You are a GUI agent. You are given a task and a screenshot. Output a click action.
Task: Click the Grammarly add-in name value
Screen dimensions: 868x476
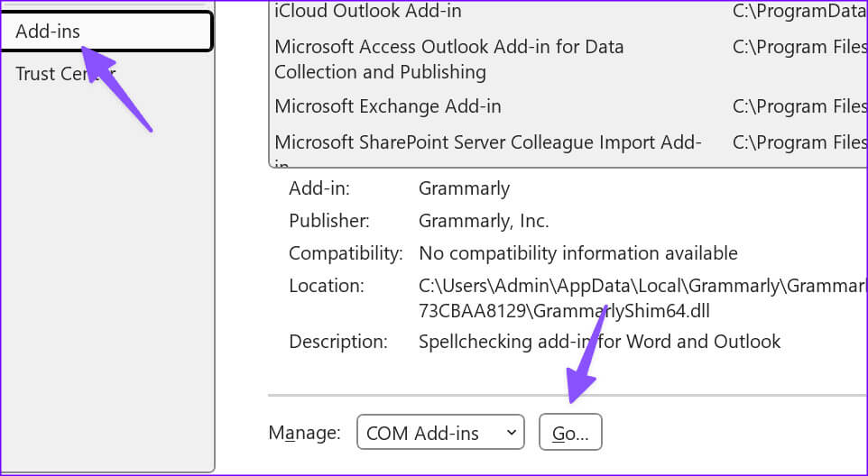(x=464, y=188)
